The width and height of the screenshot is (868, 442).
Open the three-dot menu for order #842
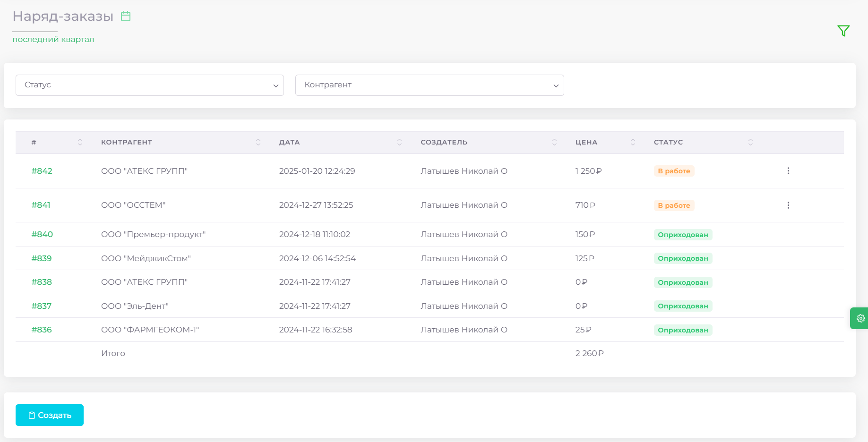click(788, 171)
